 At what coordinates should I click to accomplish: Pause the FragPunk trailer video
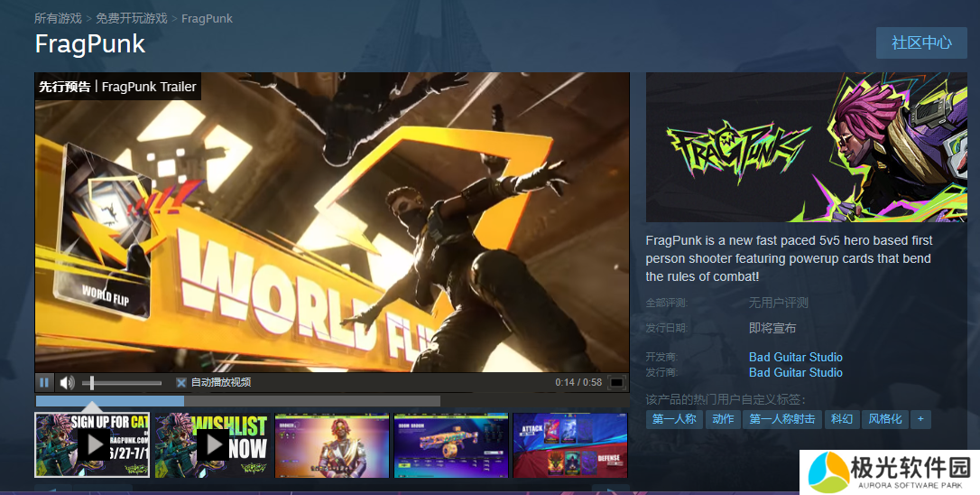click(44, 382)
